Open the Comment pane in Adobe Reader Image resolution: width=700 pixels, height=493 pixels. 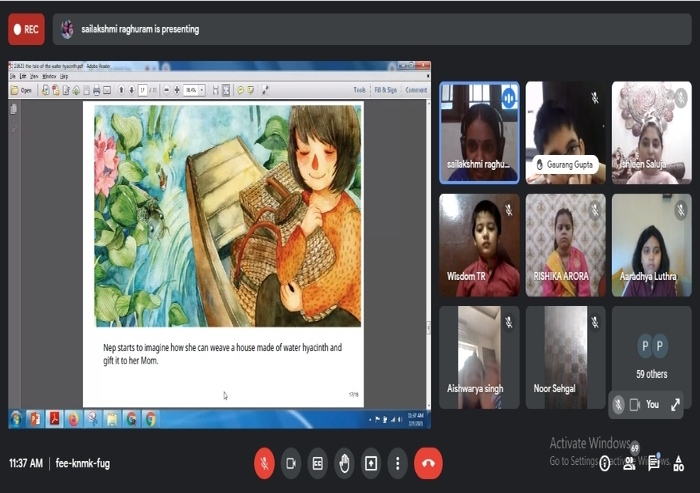pyautogui.click(x=416, y=90)
